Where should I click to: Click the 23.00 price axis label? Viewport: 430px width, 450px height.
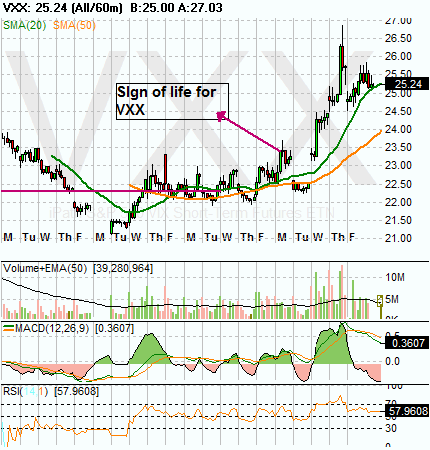coord(398,166)
